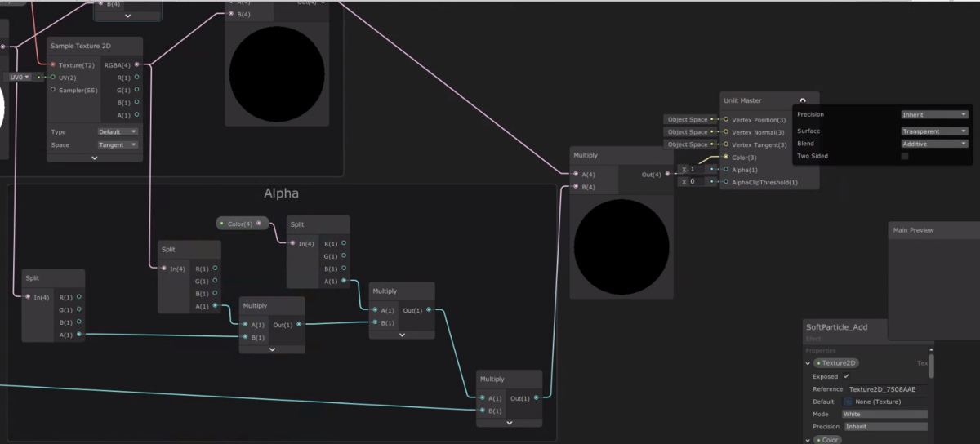Select the Color(4) property node in graph
Screen dimensions: 980x444
point(243,223)
